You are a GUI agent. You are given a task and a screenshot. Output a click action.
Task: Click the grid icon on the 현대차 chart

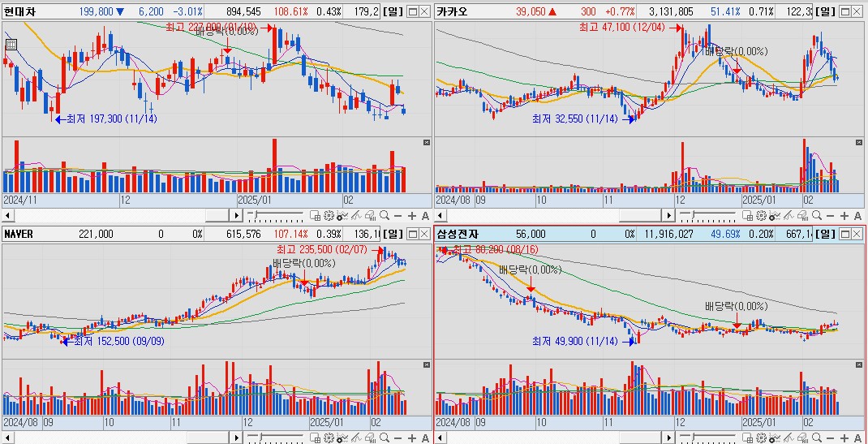pyautogui.click(x=11, y=45)
